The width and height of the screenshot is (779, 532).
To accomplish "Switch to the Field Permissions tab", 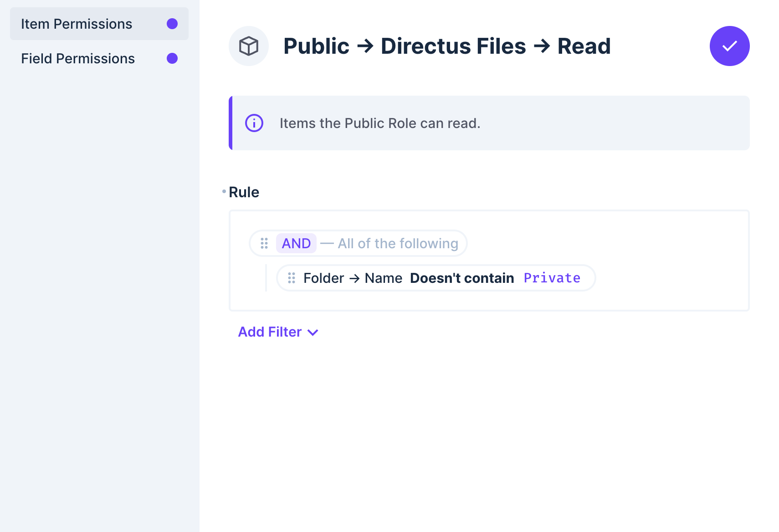I will coord(78,58).
